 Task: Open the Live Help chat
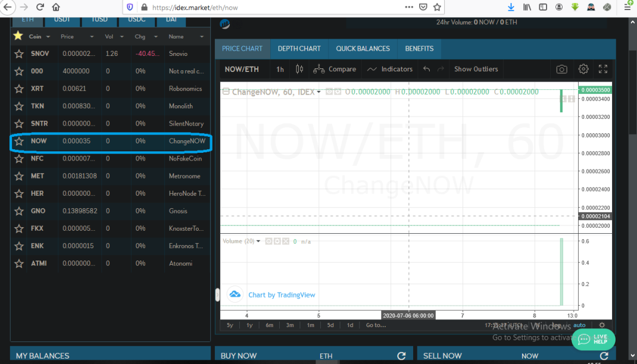pos(593,339)
